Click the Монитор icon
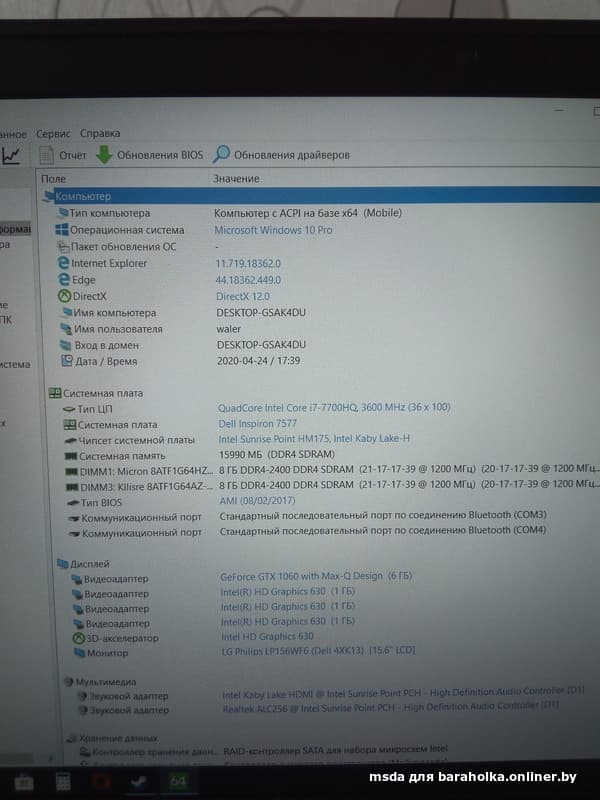The image size is (600, 800). [79, 653]
